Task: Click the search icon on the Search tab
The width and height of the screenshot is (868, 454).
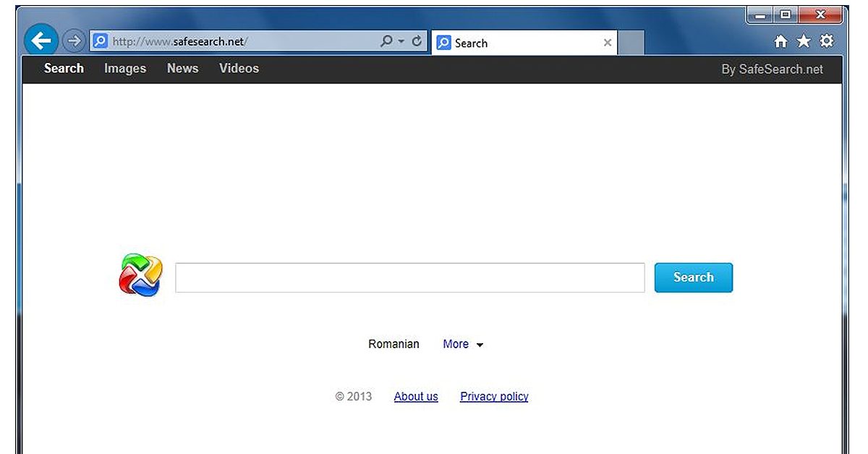Action: click(x=443, y=43)
